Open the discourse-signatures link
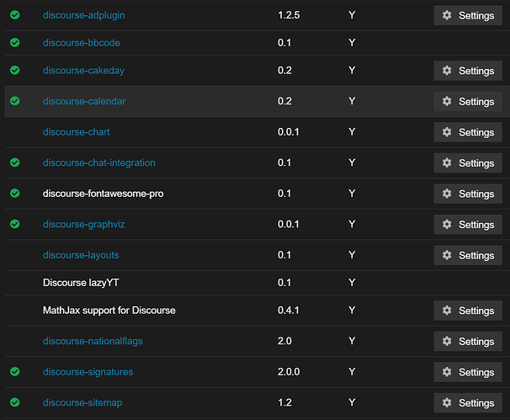 pos(88,372)
